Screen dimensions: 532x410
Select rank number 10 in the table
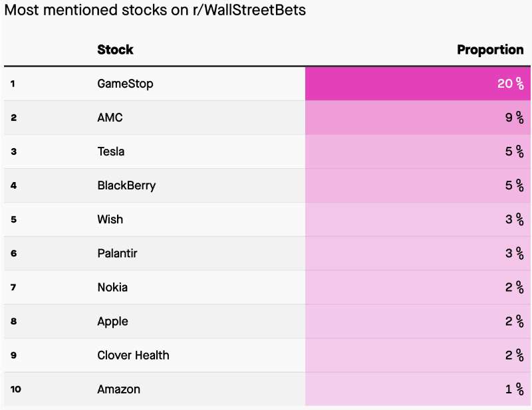(15, 389)
